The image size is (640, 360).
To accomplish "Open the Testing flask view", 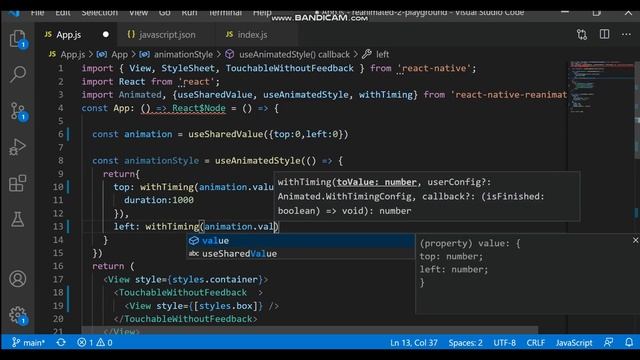I will 18,219.
